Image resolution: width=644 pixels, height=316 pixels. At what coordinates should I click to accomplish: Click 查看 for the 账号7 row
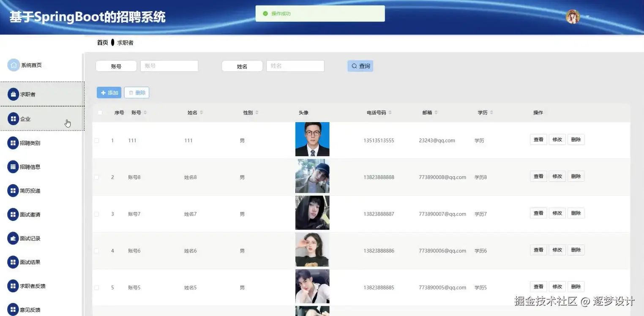tap(538, 213)
